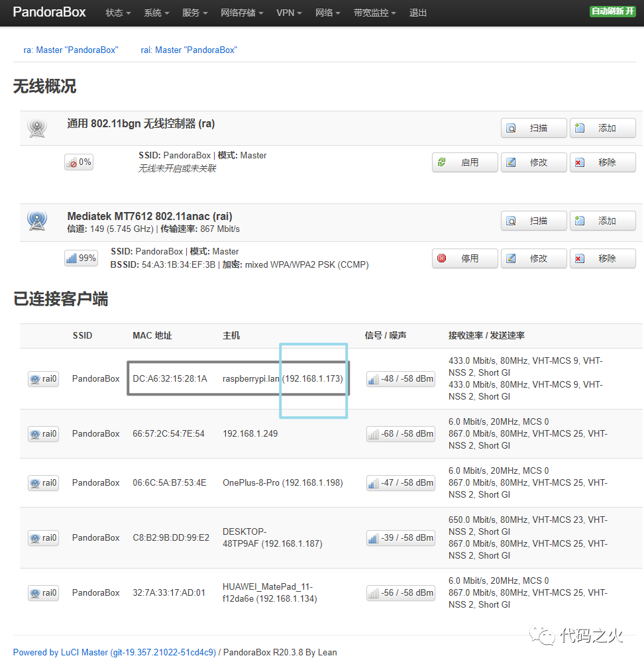644x664 pixels.
Task: Open the 网络 dropdown menu
Action: pyautogui.click(x=328, y=13)
